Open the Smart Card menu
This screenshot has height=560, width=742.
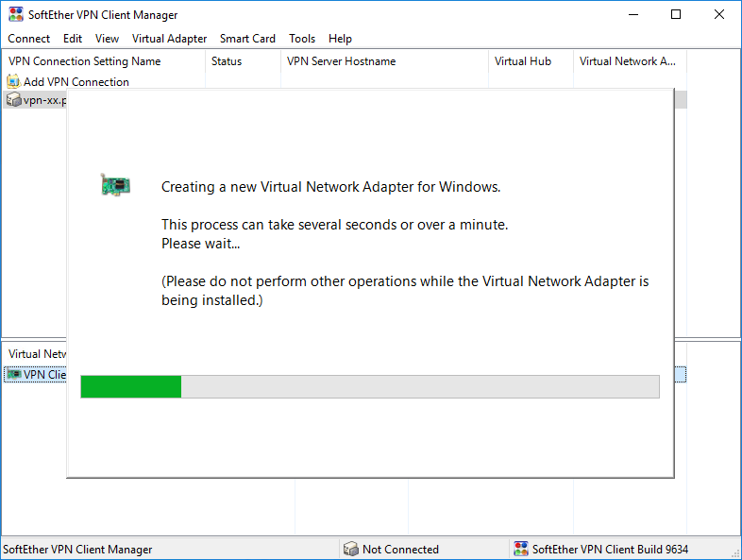pyautogui.click(x=247, y=39)
